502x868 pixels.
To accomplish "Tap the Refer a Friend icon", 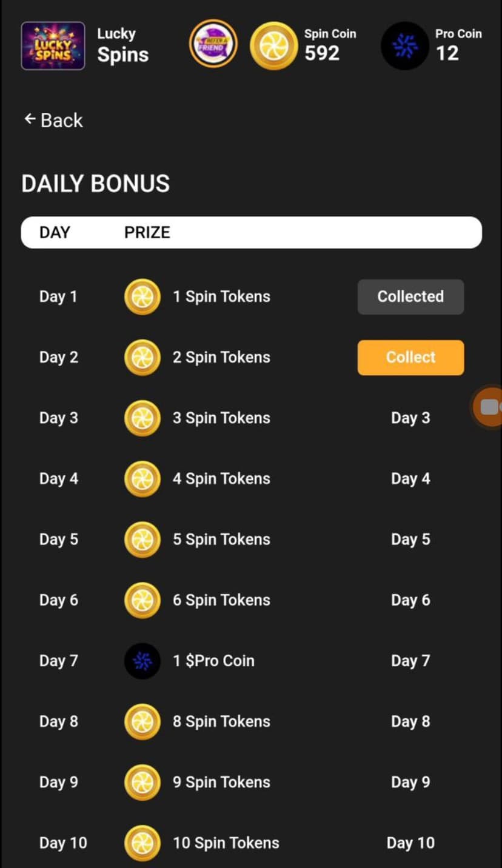I will (x=213, y=45).
